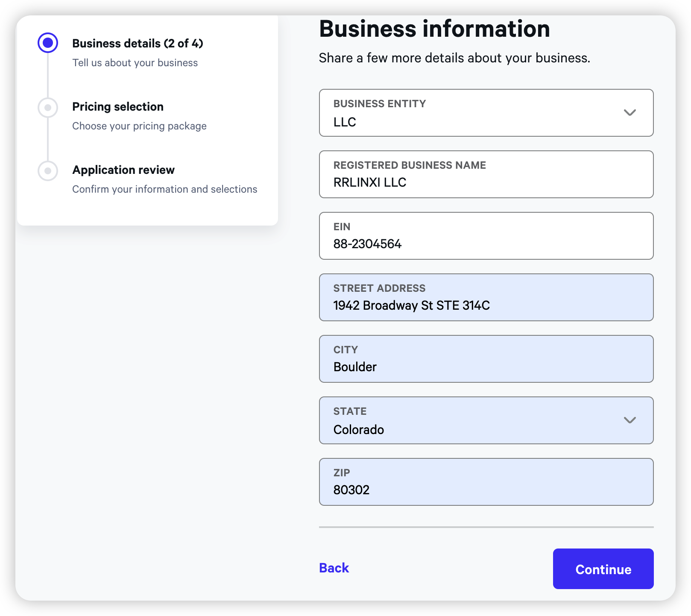Screen dimensions: 691x616
Task: Click the Application review step circle indicator
Action: pos(48,171)
